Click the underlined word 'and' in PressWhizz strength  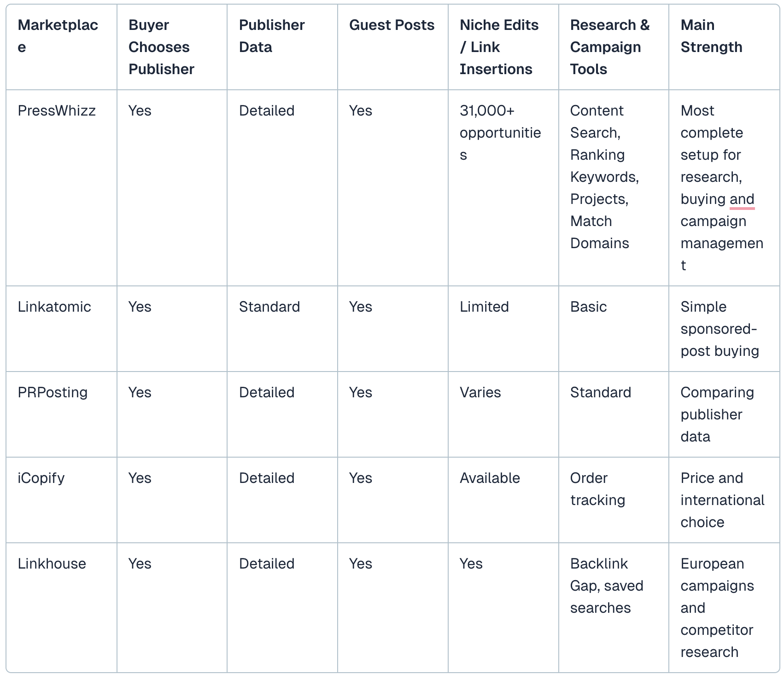[x=742, y=199]
